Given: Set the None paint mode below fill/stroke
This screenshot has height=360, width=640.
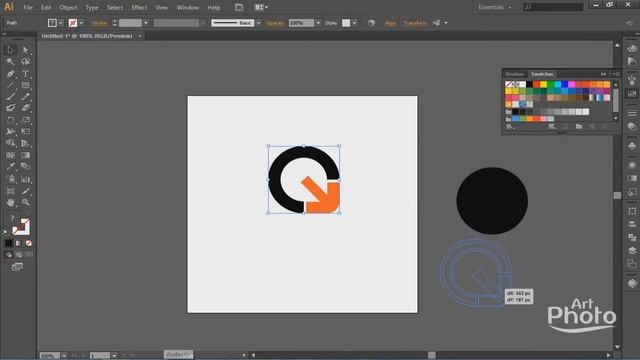Looking at the screenshot, I should (29, 243).
